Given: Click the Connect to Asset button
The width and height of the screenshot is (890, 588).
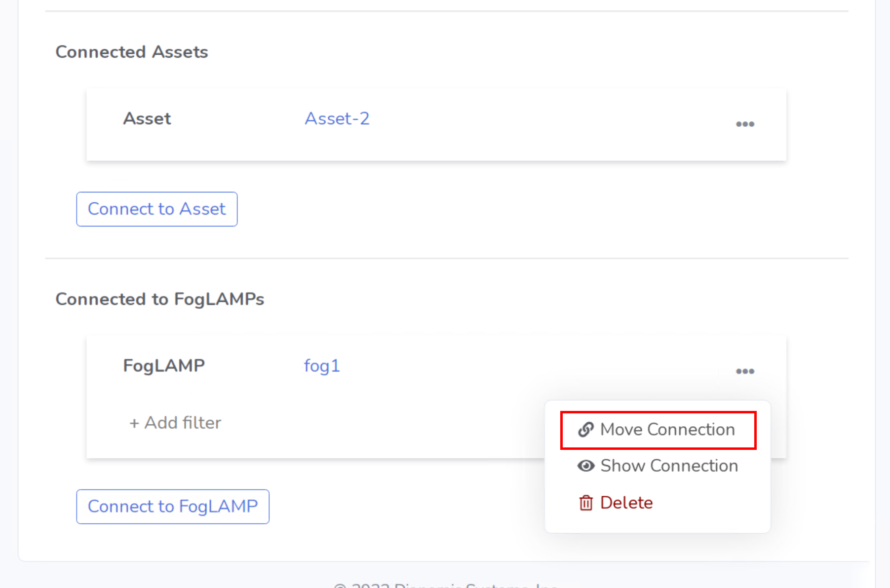Looking at the screenshot, I should click(157, 209).
